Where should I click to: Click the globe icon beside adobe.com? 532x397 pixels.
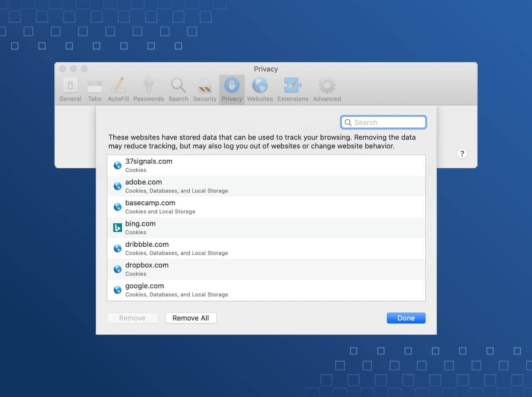click(x=117, y=186)
